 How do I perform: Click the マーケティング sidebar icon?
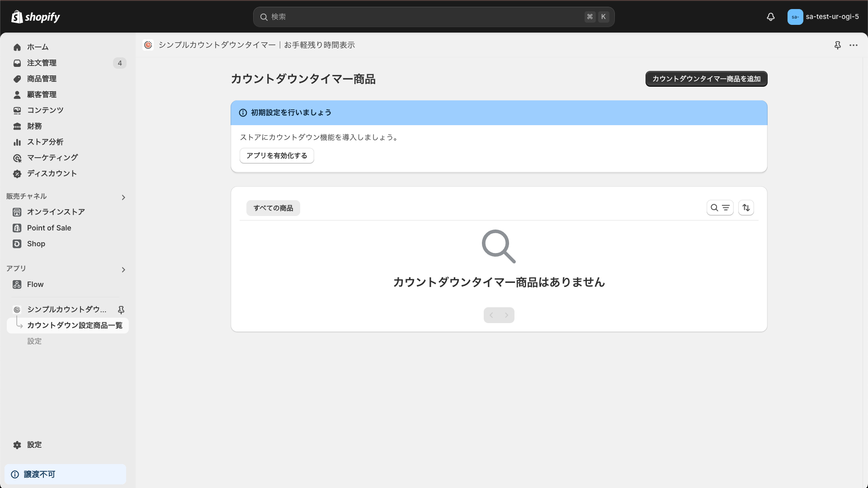pos(17,158)
